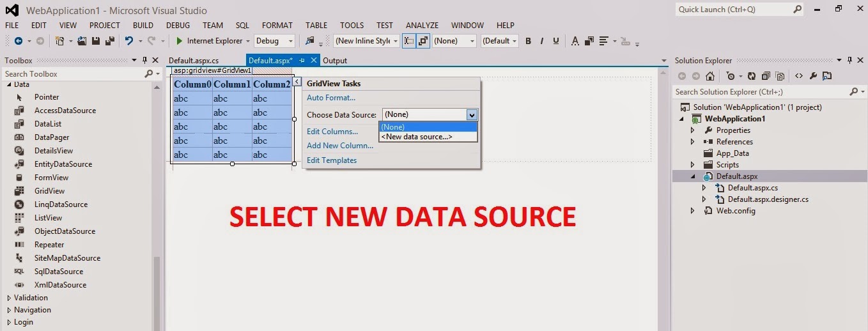Select Web.config in Solution Explorer
This screenshot has width=868, height=331.
[735, 211]
